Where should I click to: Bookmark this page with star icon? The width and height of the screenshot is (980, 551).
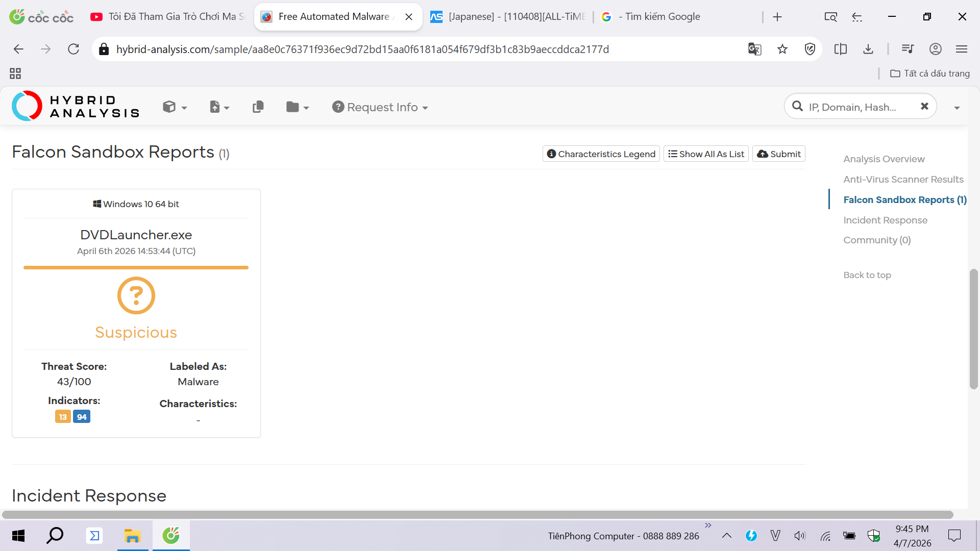(782, 49)
